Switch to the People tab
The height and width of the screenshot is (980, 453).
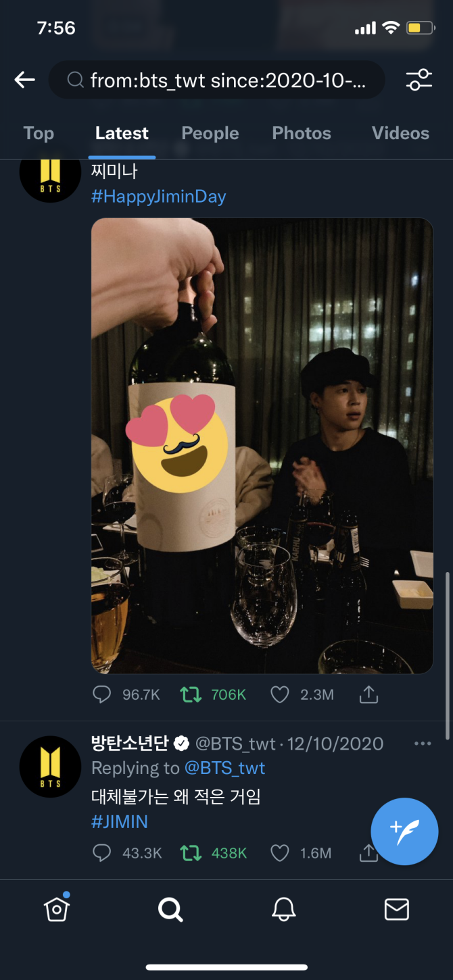210,133
